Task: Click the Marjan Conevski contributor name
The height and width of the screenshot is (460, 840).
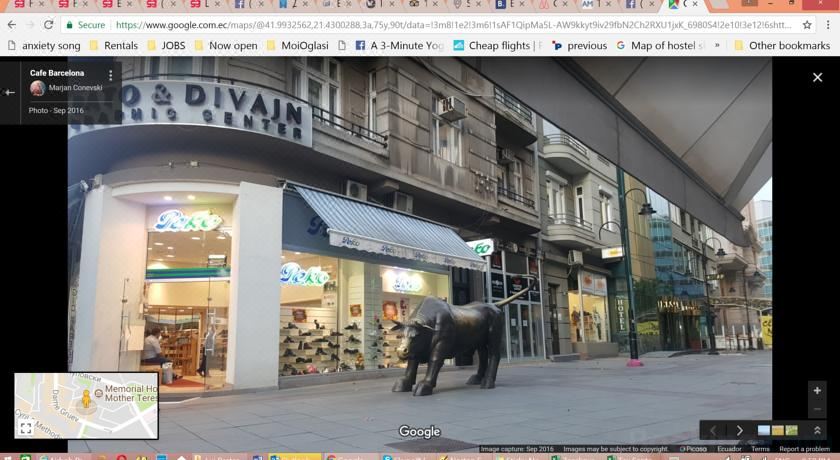Action: tap(74, 88)
